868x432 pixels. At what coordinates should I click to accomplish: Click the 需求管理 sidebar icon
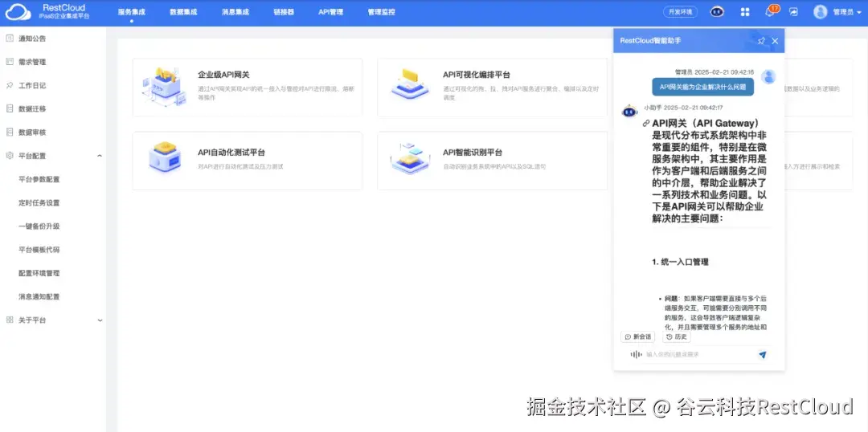[10, 61]
